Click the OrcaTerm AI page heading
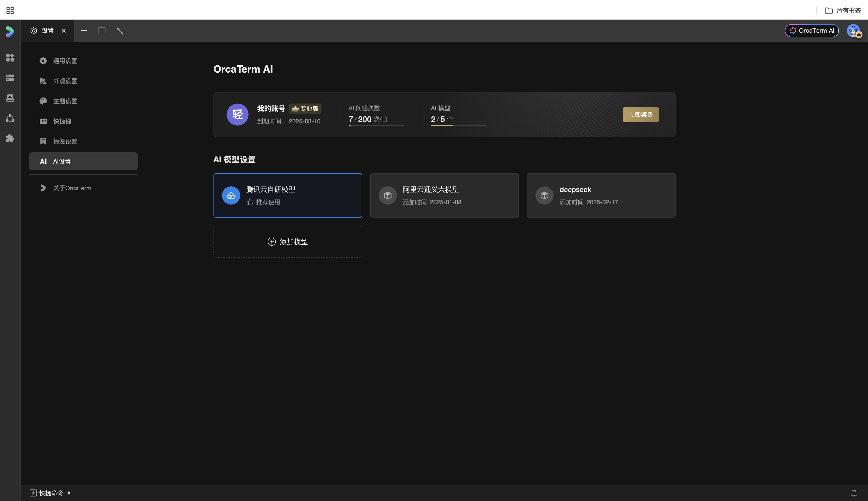The image size is (868, 501). click(243, 69)
